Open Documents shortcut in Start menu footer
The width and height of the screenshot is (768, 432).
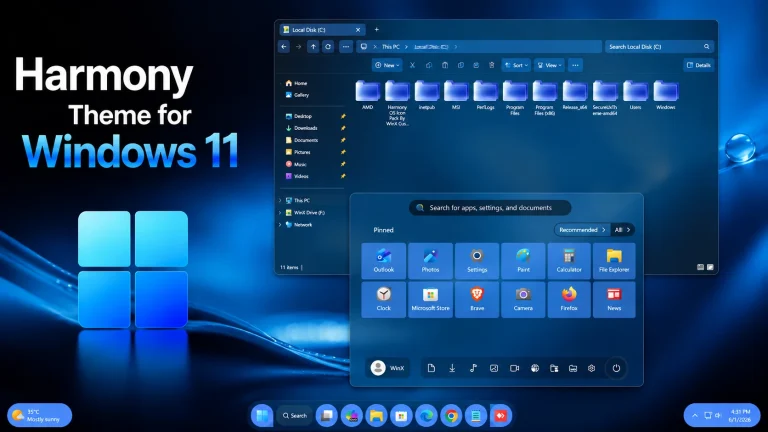click(431, 368)
